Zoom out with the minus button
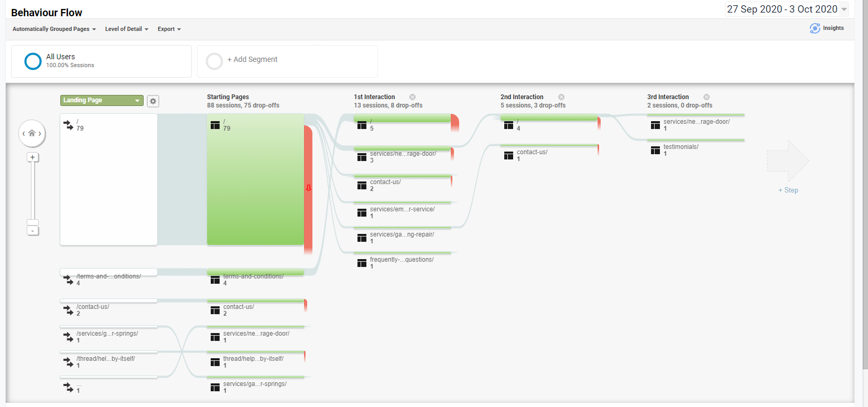868x407 pixels. click(32, 231)
